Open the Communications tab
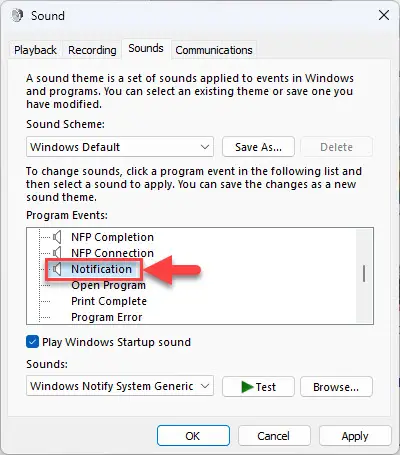This screenshot has height=455, width=400. click(x=214, y=50)
